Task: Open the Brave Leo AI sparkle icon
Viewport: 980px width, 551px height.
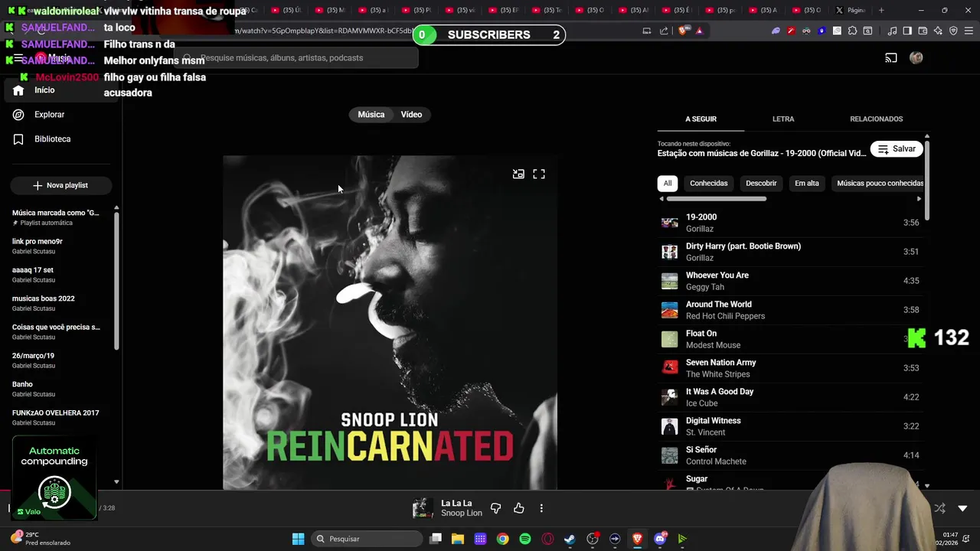Action: tap(938, 31)
